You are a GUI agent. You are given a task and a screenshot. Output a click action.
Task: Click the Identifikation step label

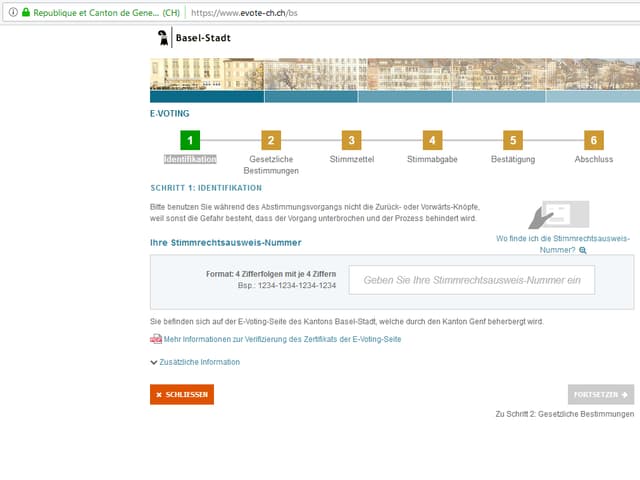point(190,159)
